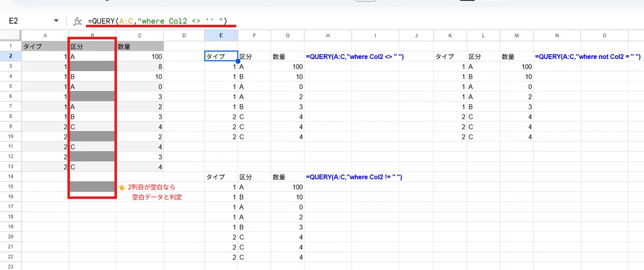Select column G header

[288, 35]
